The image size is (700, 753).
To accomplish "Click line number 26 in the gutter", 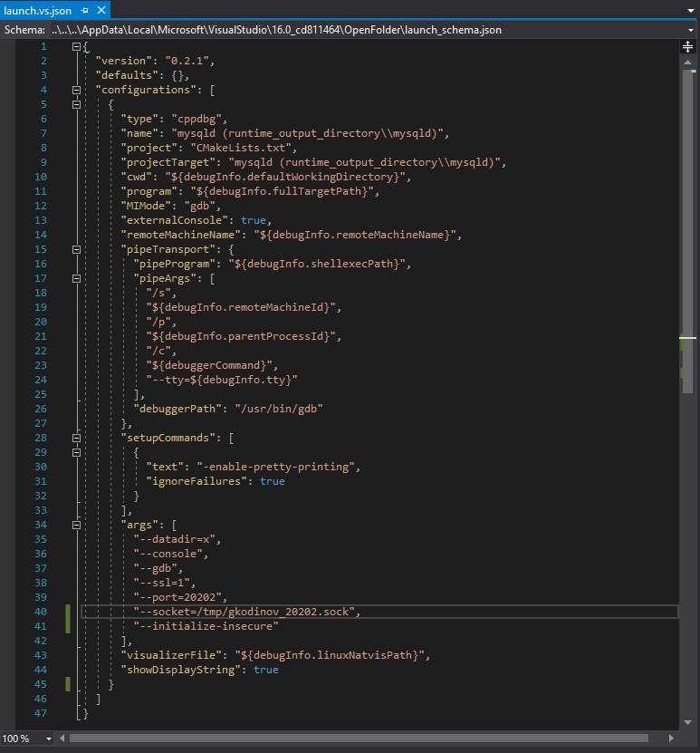I will (x=41, y=409).
